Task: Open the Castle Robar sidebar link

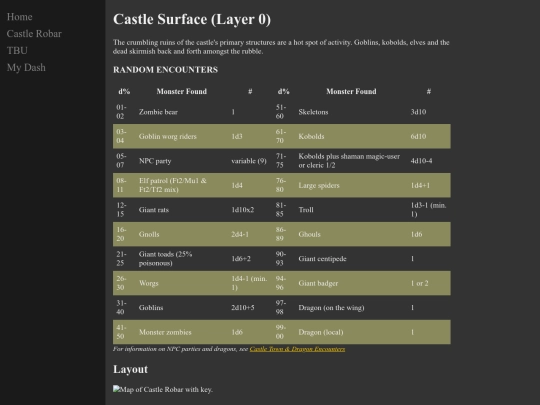Action: point(34,34)
